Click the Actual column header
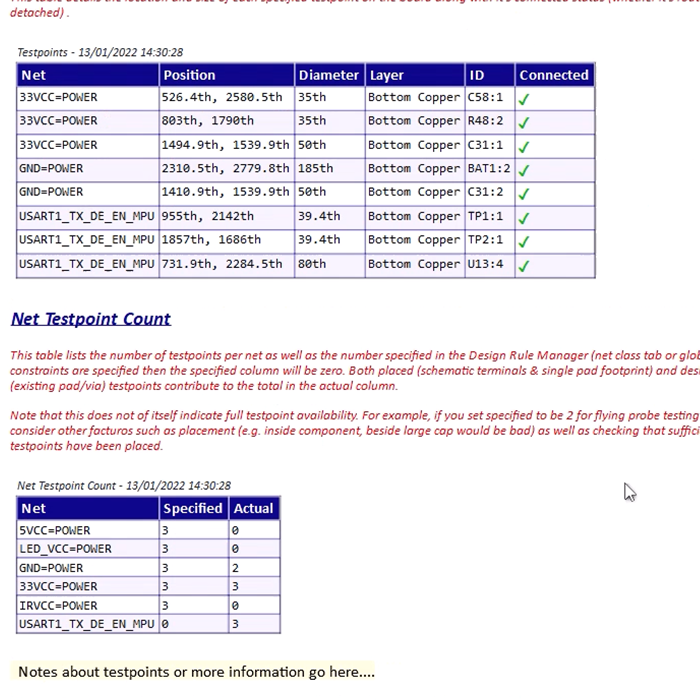The width and height of the screenshot is (700, 700). pyautogui.click(x=253, y=508)
